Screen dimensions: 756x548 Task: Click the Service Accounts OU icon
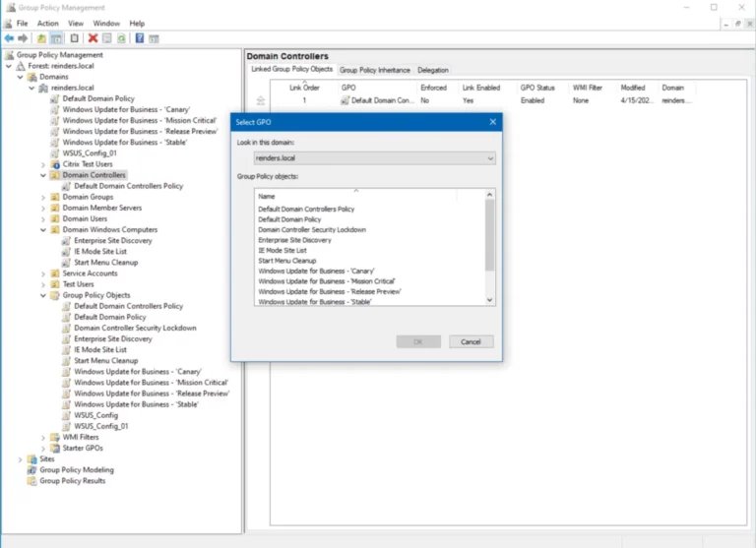tap(55, 274)
